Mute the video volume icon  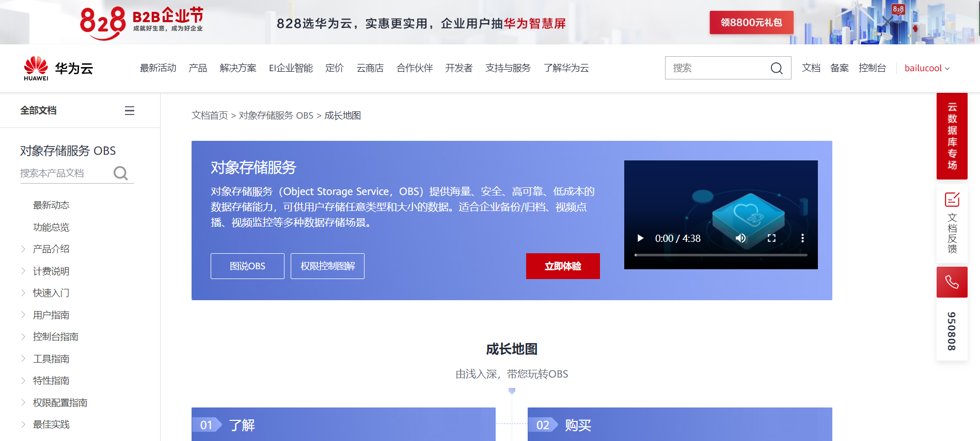tap(740, 238)
